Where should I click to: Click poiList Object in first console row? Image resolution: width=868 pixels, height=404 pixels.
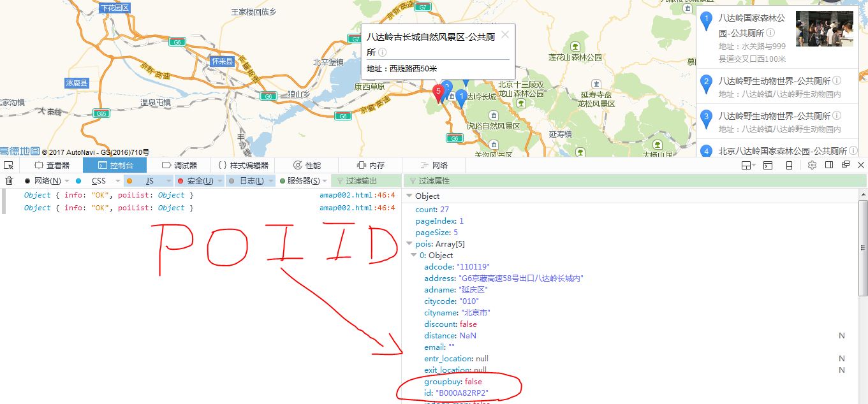tap(172, 196)
